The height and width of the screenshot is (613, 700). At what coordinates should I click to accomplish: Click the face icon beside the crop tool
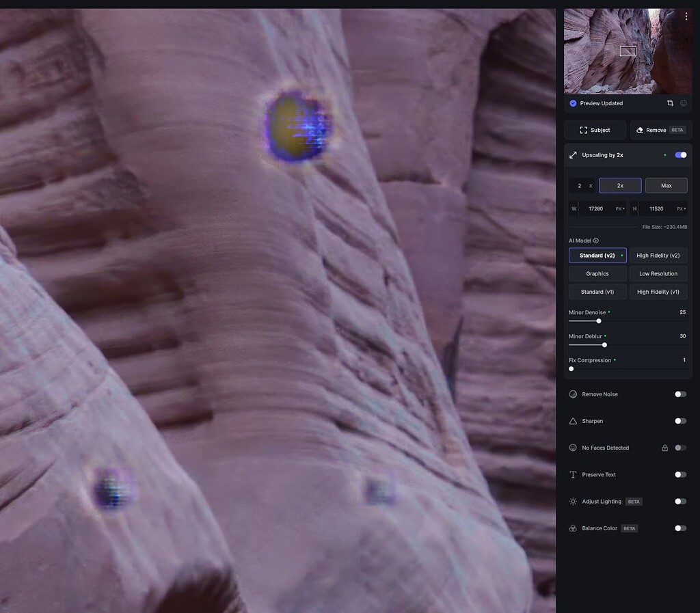tap(684, 103)
